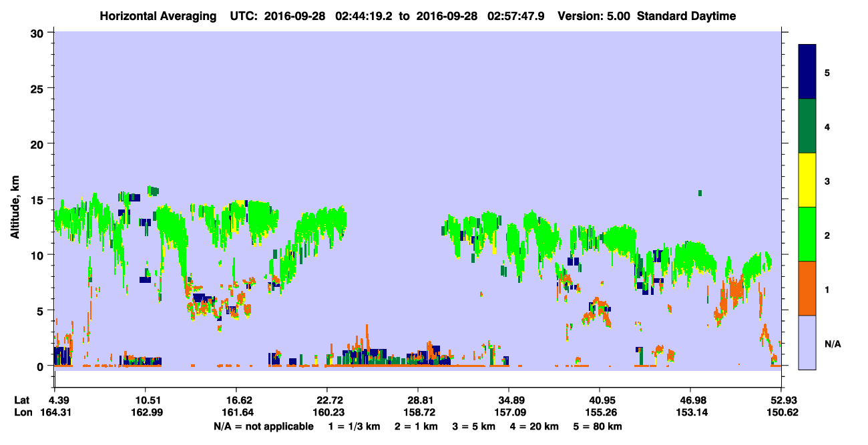Click longitude value 160.23

coord(327,412)
